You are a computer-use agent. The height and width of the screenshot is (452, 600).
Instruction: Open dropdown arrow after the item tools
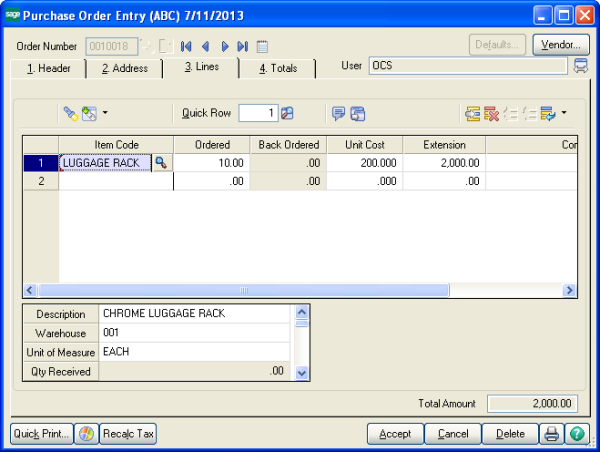coord(105,113)
